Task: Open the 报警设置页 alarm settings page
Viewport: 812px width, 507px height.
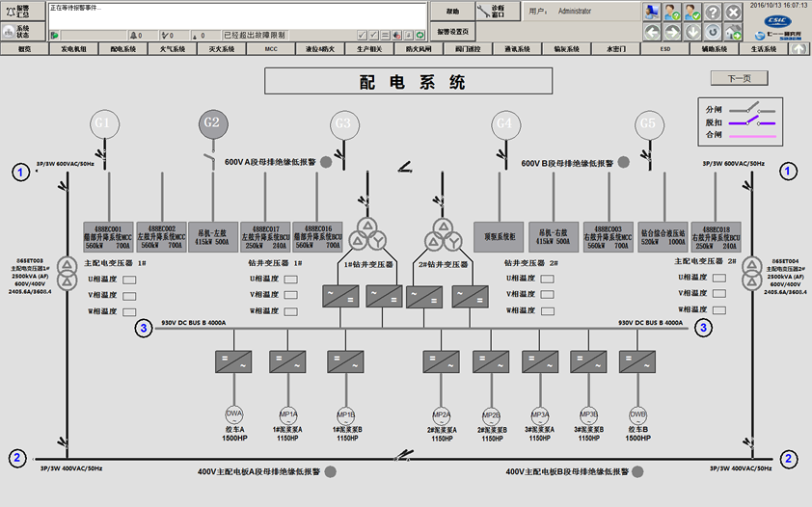Action: (452, 32)
